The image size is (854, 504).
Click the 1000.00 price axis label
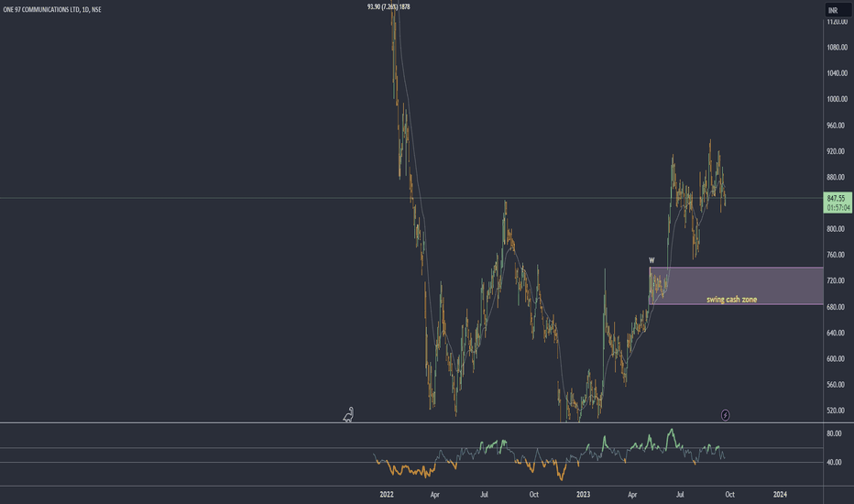point(838,99)
